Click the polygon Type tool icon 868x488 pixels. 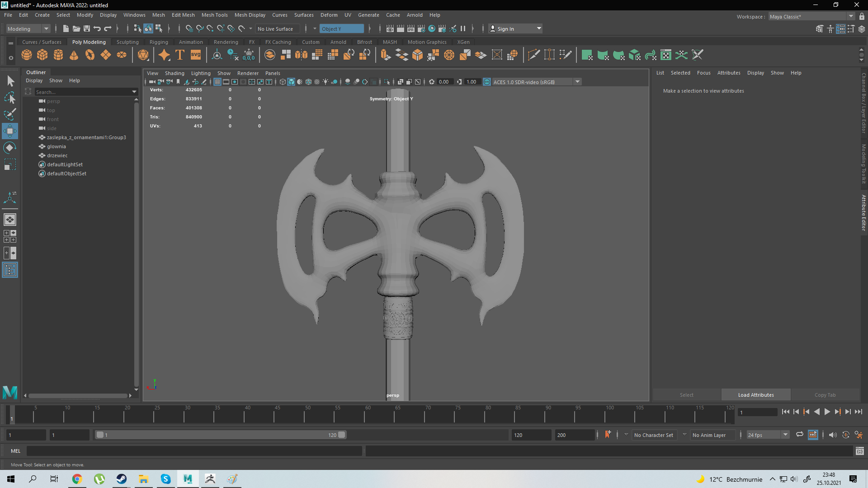[180, 55]
